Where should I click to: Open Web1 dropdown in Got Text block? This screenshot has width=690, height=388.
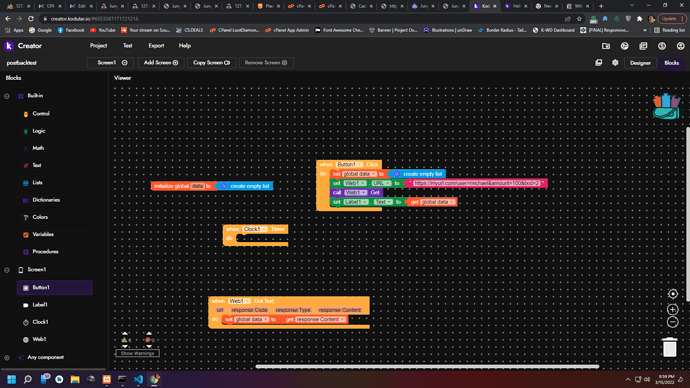pyautogui.click(x=239, y=301)
